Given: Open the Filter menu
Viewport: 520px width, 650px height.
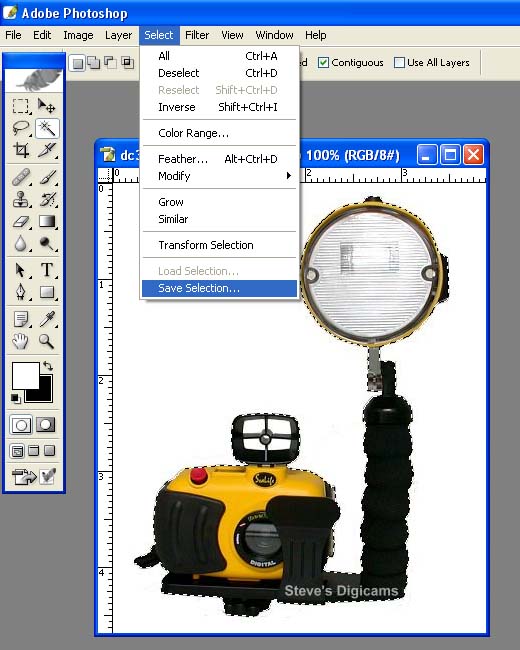Looking at the screenshot, I should point(197,35).
